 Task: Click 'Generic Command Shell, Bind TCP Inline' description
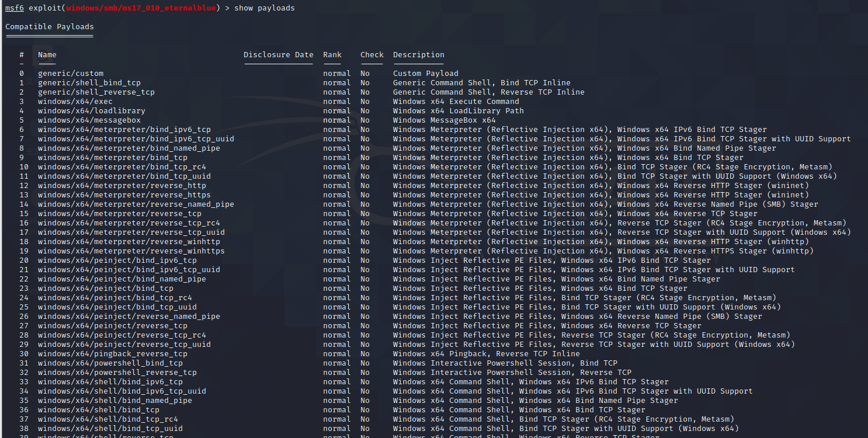pyautogui.click(x=482, y=83)
